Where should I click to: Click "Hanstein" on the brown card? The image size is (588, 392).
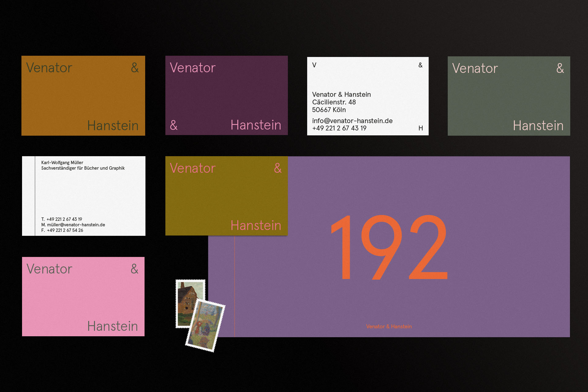click(113, 126)
